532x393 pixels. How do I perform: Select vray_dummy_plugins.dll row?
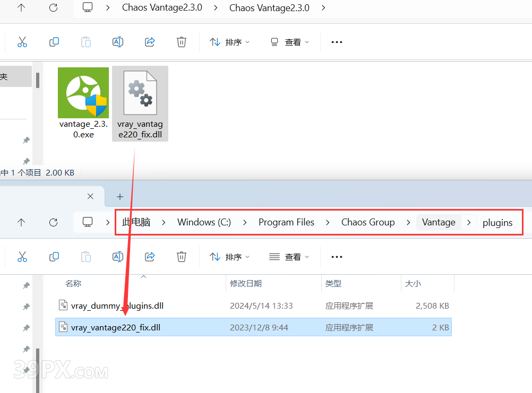click(x=253, y=305)
